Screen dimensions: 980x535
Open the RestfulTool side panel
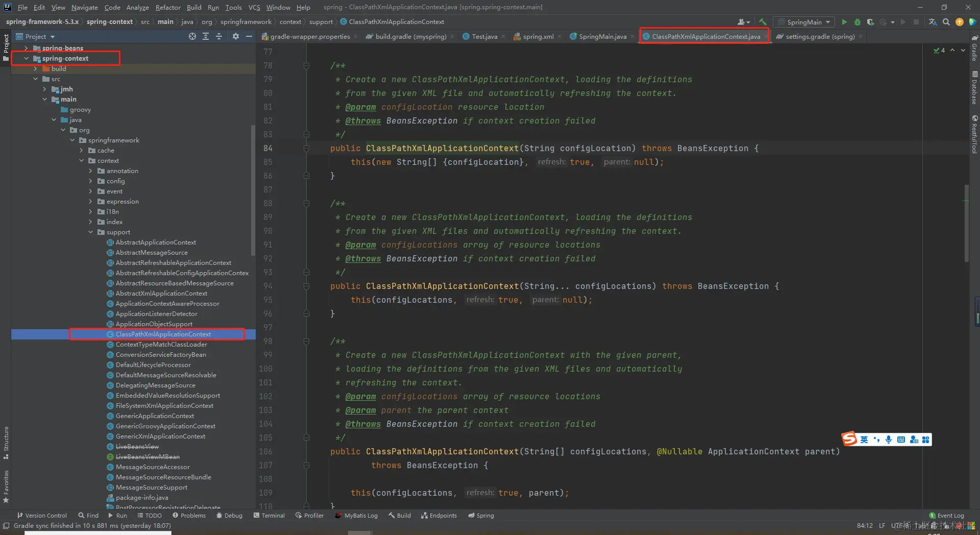[x=974, y=134]
